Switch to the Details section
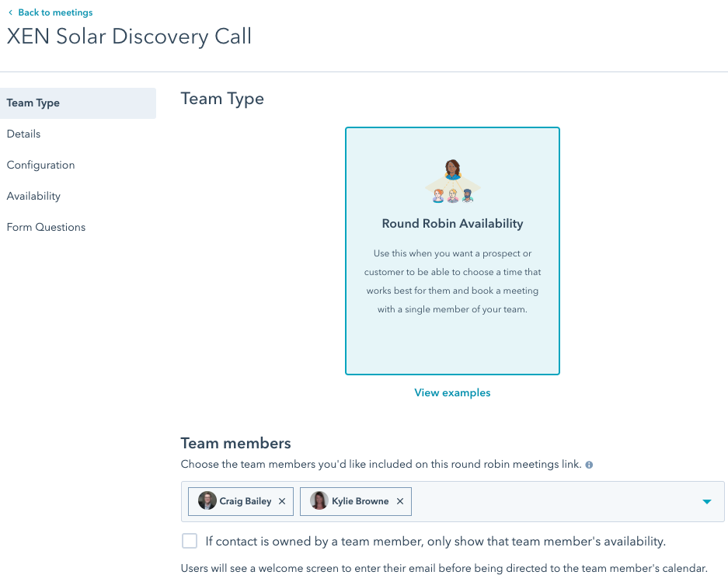Viewport: 728px width, 575px height. click(23, 134)
